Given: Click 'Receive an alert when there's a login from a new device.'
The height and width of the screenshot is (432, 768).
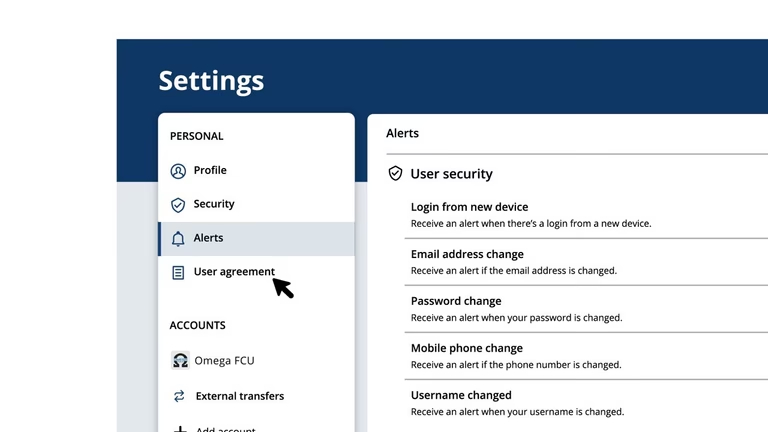Looking at the screenshot, I should [531, 223].
